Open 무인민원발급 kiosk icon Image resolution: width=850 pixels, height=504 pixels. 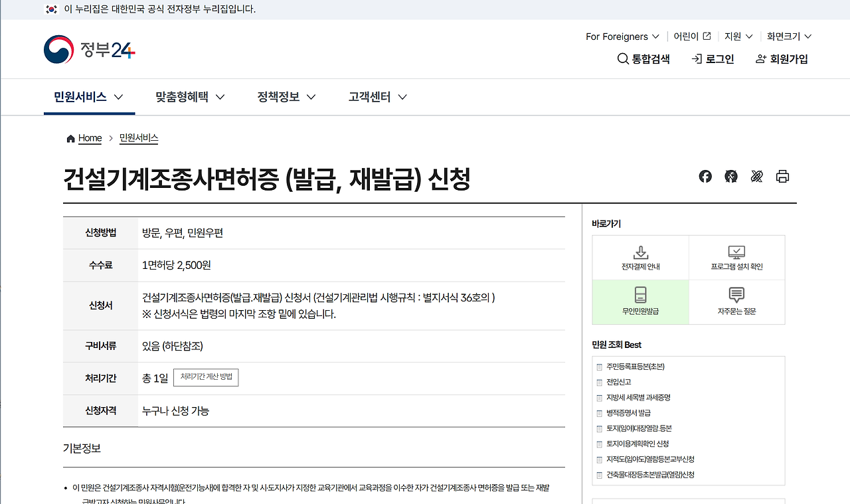click(x=641, y=295)
